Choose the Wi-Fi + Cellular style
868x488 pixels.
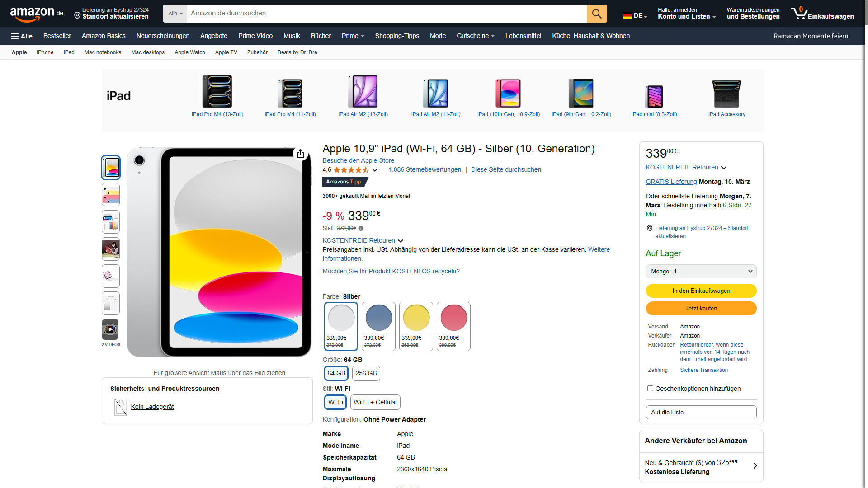click(375, 402)
